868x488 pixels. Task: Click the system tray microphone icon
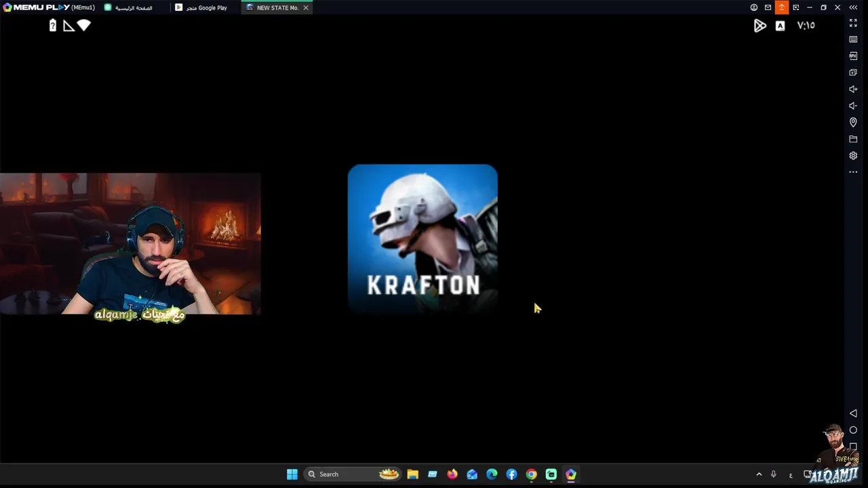pos(773,474)
